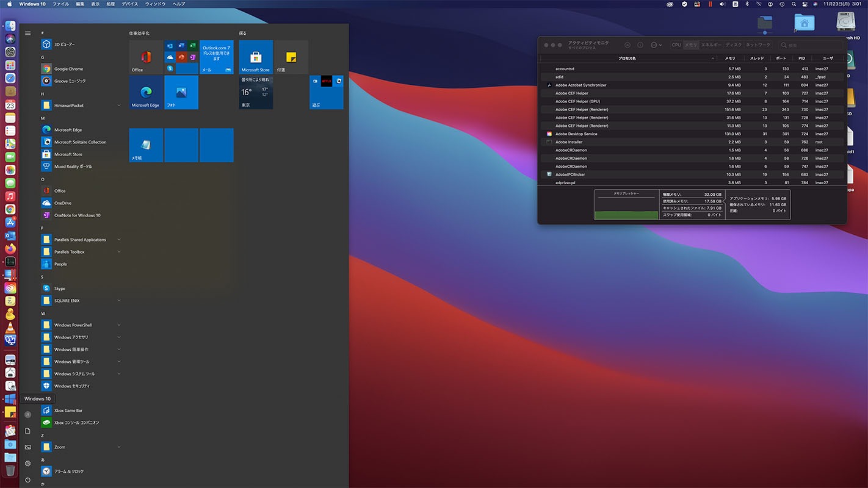Switch to the ネットワーク tab
The height and width of the screenshot is (488, 868).
click(x=758, y=45)
